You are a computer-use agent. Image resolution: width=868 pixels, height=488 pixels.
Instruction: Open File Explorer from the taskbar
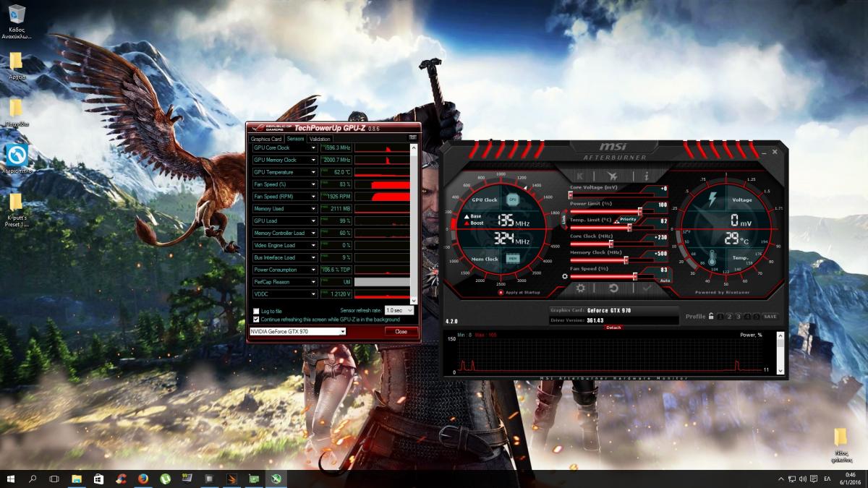point(77,479)
